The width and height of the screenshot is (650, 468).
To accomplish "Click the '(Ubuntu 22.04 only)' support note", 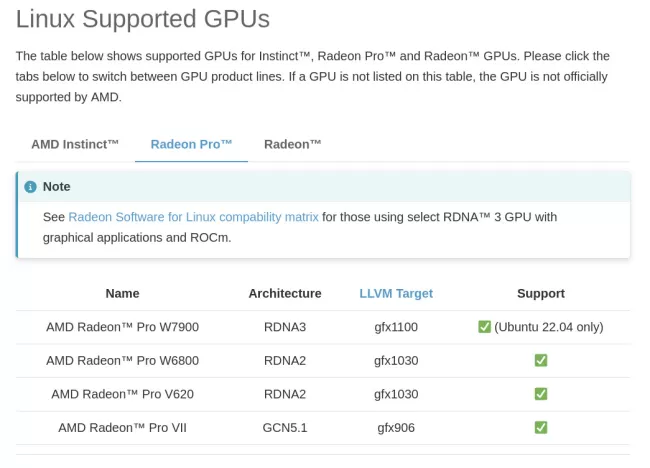I will click(x=548, y=327).
